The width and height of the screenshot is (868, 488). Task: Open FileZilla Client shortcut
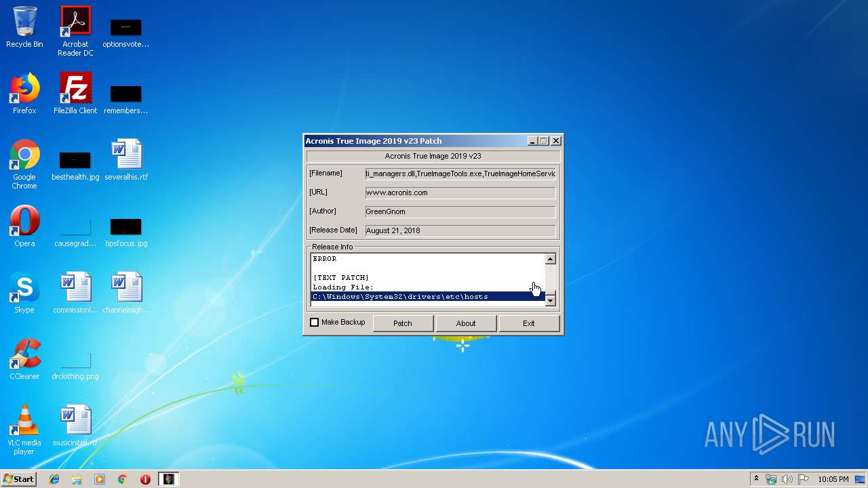pos(75,94)
